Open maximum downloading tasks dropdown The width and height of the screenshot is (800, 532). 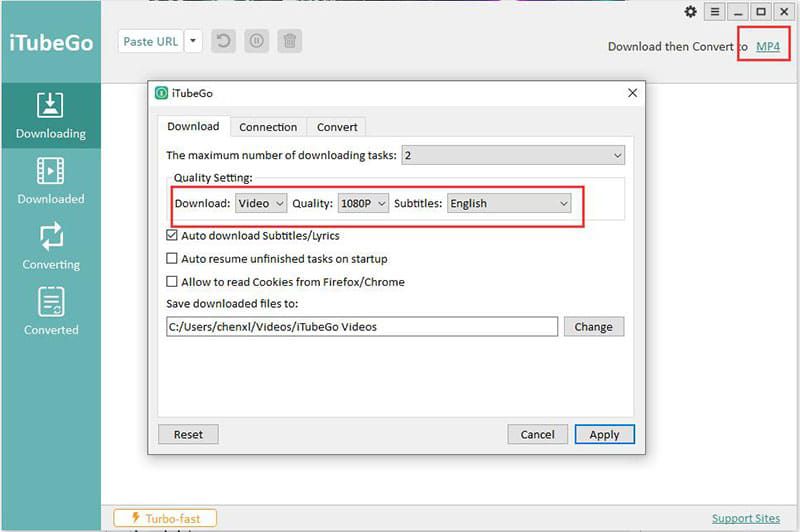point(513,155)
